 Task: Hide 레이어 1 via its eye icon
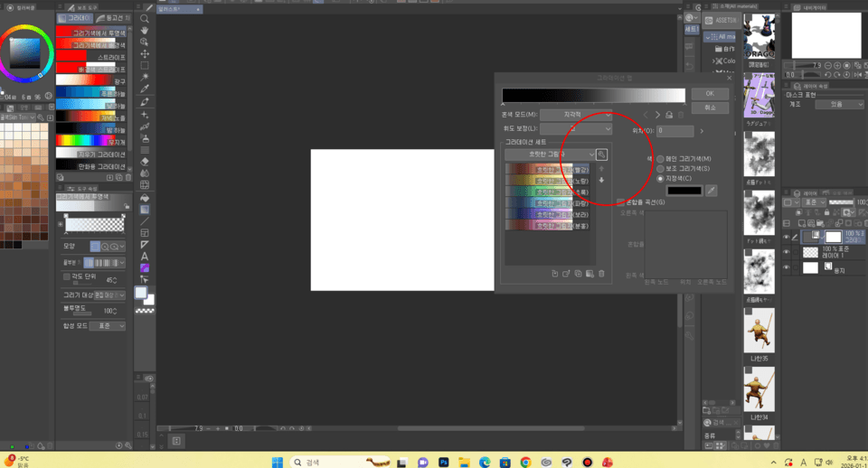click(786, 252)
